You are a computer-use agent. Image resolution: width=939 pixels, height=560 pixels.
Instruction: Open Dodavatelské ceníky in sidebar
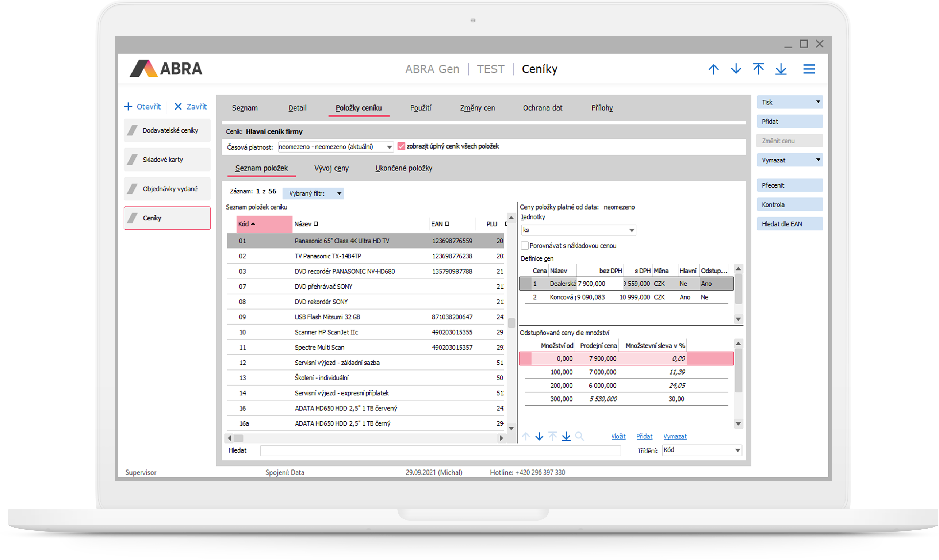click(167, 131)
